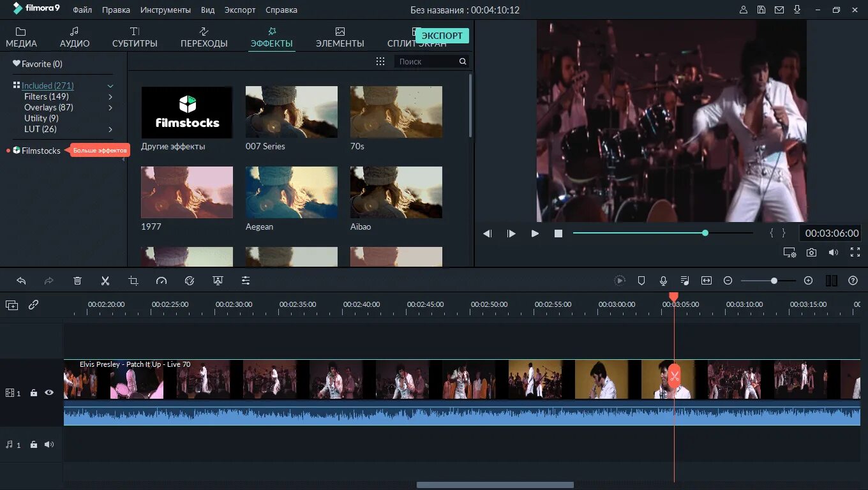The image size is (868, 490).
Task: Open the Файл menu
Action: coord(82,10)
